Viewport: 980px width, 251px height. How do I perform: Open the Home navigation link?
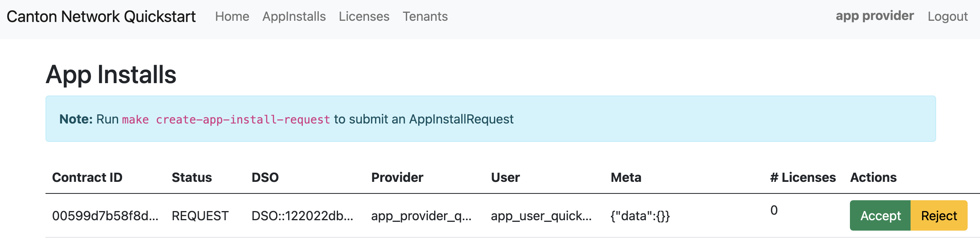(x=232, y=16)
